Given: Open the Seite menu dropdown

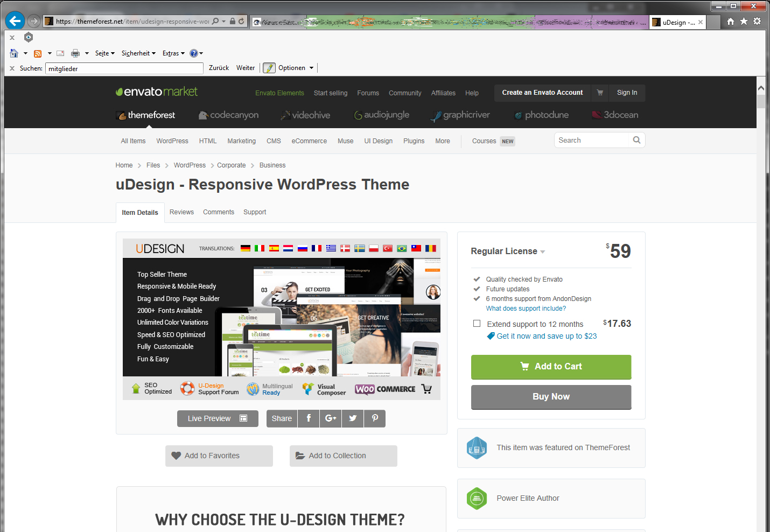Looking at the screenshot, I should tap(105, 53).
